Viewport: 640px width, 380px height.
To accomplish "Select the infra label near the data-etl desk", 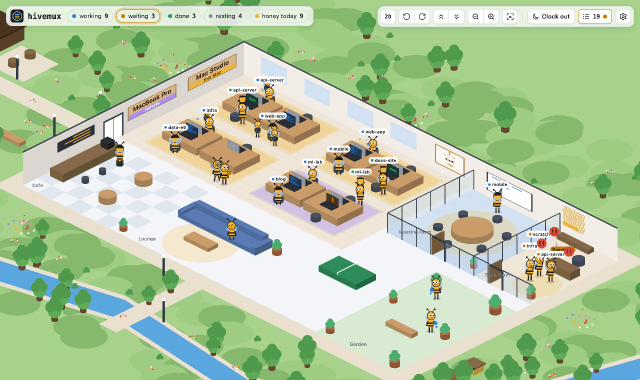I will 210,110.
